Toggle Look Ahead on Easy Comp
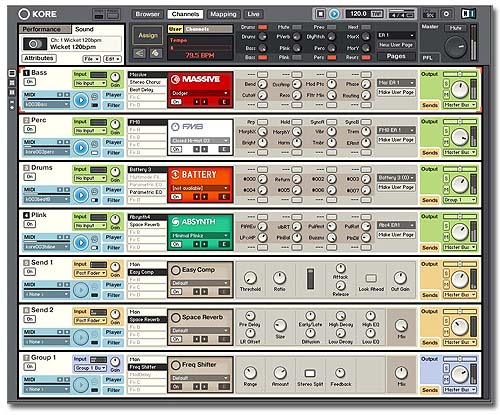This screenshot has width=500, height=415. [371, 278]
